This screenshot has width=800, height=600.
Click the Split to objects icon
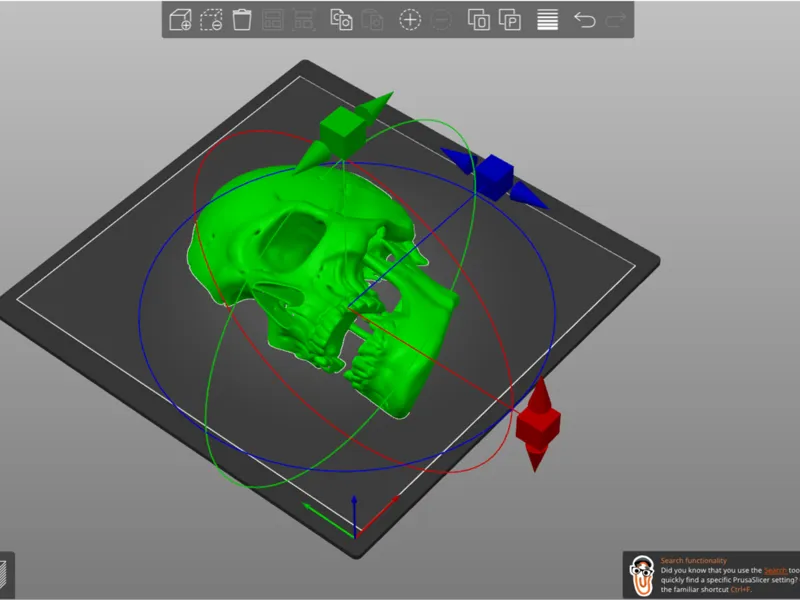pos(479,20)
